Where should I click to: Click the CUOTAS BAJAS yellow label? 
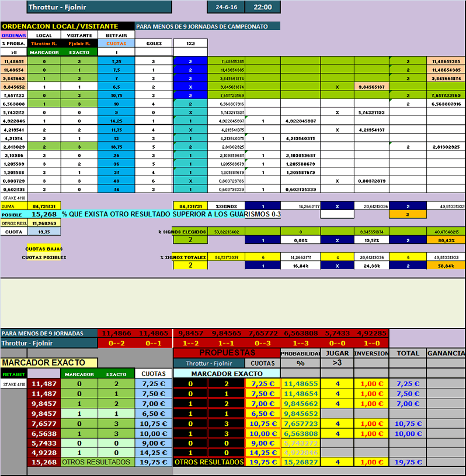tap(44, 249)
